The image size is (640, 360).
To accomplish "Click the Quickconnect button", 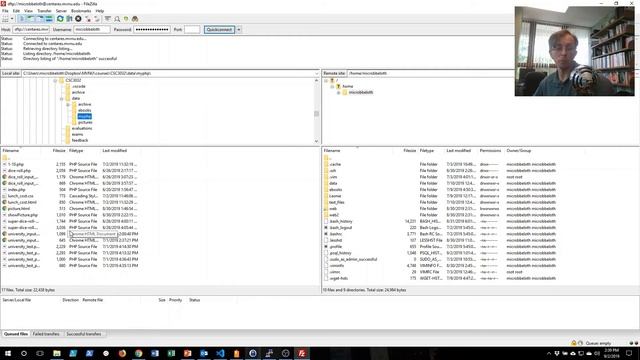I will pos(219,29).
